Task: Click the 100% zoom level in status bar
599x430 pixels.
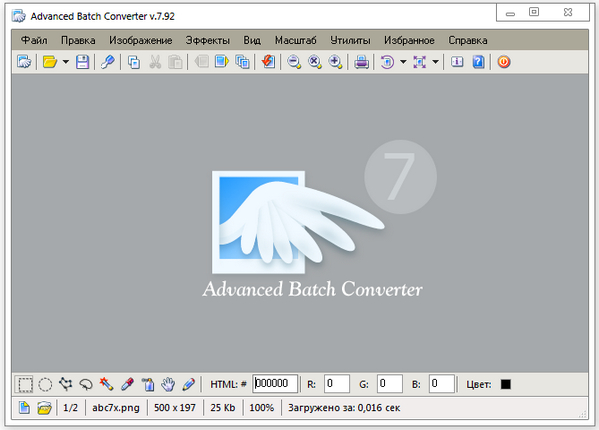Action: pos(262,408)
